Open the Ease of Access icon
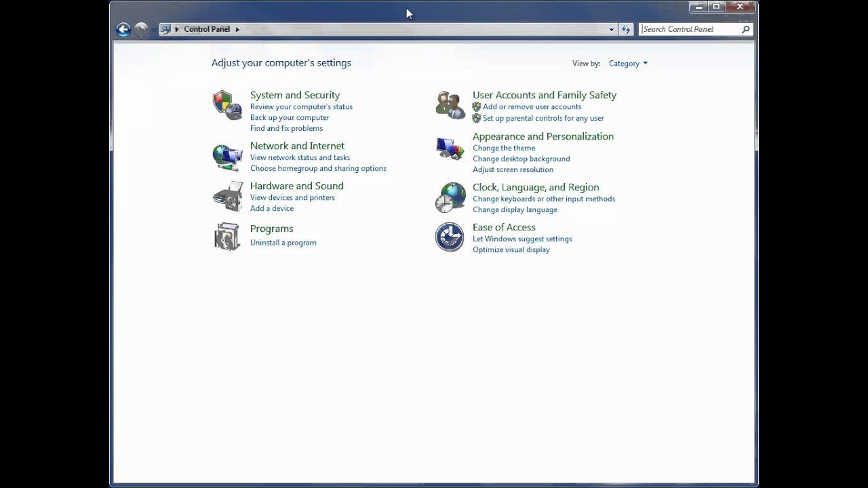The image size is (868, 488). pyautogui.click(x=450, y=237)
